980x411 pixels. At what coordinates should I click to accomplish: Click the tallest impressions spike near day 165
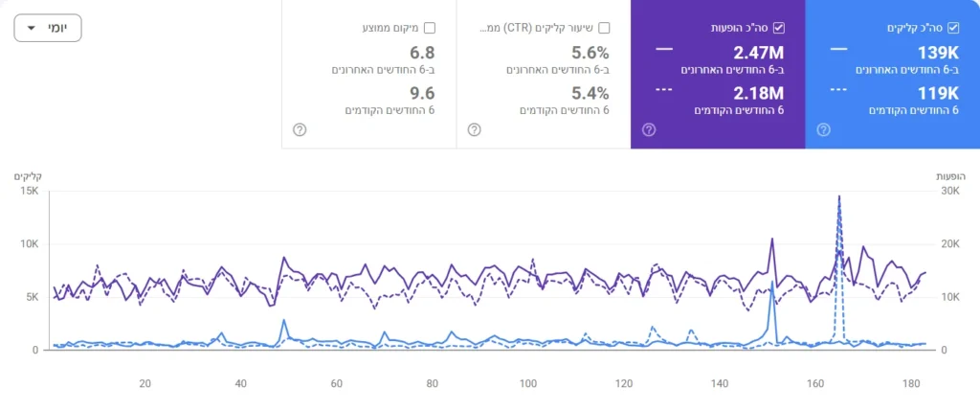click(x=838, y=197)
